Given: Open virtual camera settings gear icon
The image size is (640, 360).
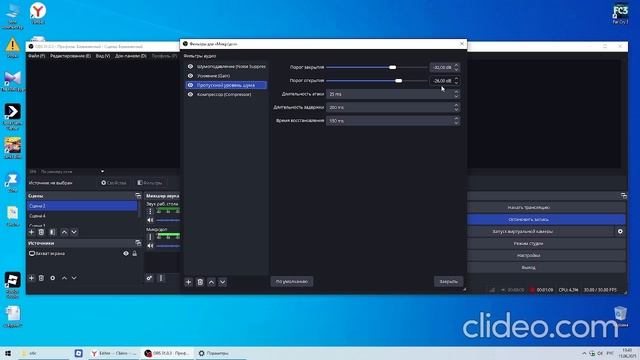Looking at the screenshot, I should (x=620, y=231).
